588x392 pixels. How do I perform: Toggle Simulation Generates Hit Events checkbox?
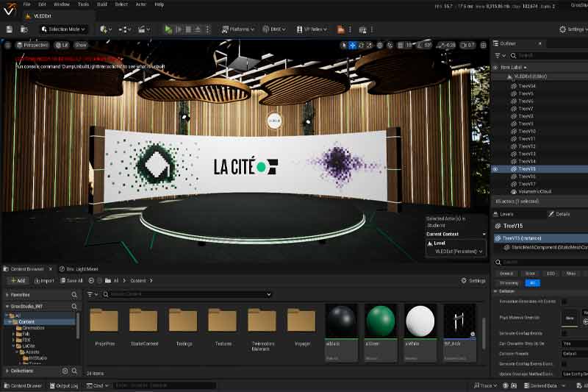point(564,302)
